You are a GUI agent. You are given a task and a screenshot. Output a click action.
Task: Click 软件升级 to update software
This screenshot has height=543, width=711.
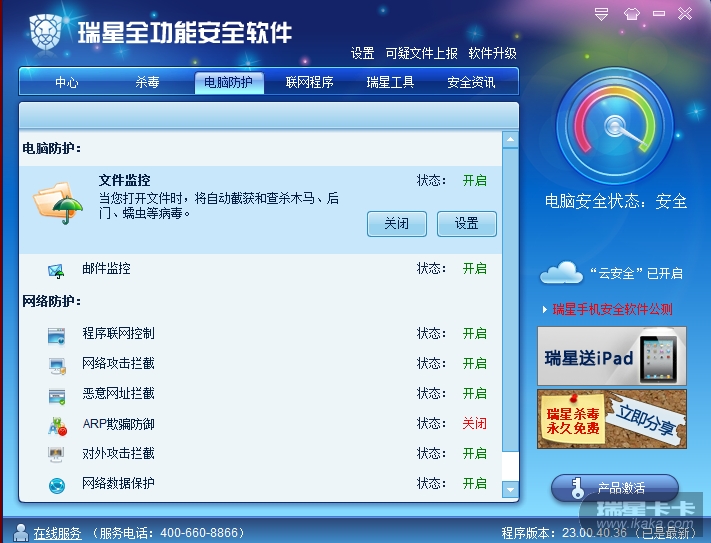492,53
